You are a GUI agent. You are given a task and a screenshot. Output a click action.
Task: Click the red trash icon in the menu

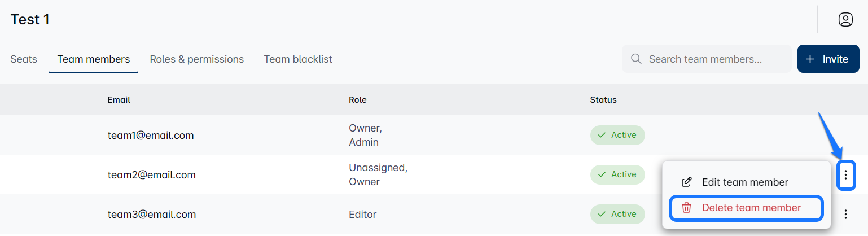coord(687,208)
